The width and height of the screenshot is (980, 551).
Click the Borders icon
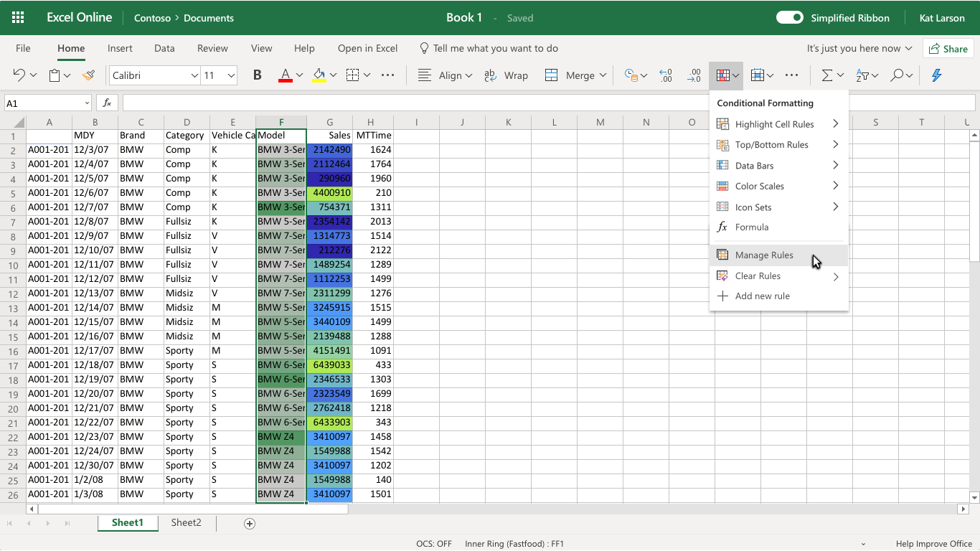click(352, 75)
